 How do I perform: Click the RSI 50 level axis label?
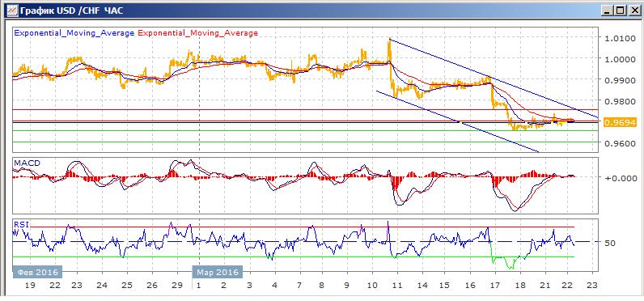610,243
